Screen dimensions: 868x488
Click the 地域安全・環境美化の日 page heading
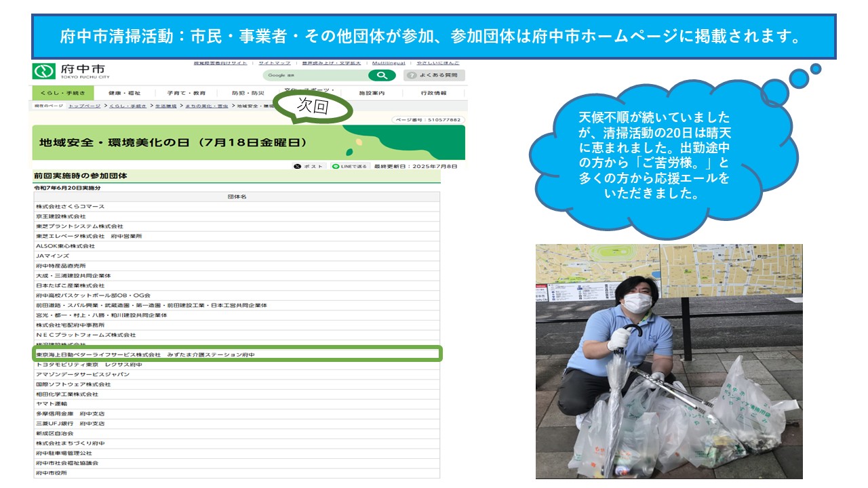coord(173,143)
